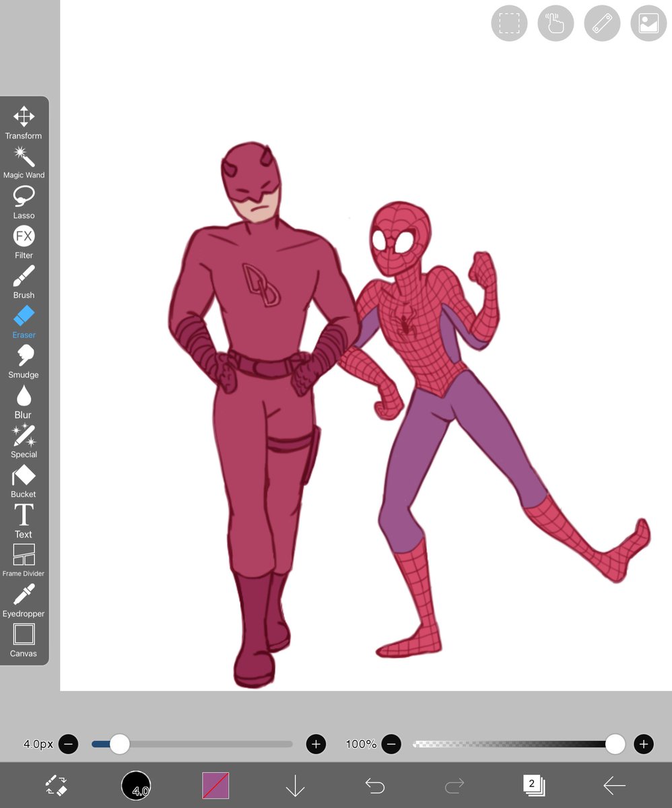Pick the Blur tool
Viewport: 672px width, 808px height.
(24, 402)
